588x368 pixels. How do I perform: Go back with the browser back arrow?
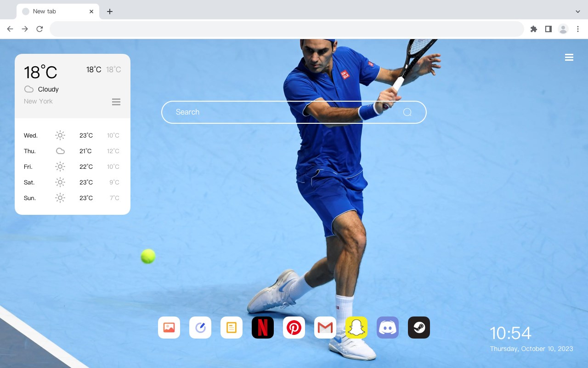click(x=10, y=29)
